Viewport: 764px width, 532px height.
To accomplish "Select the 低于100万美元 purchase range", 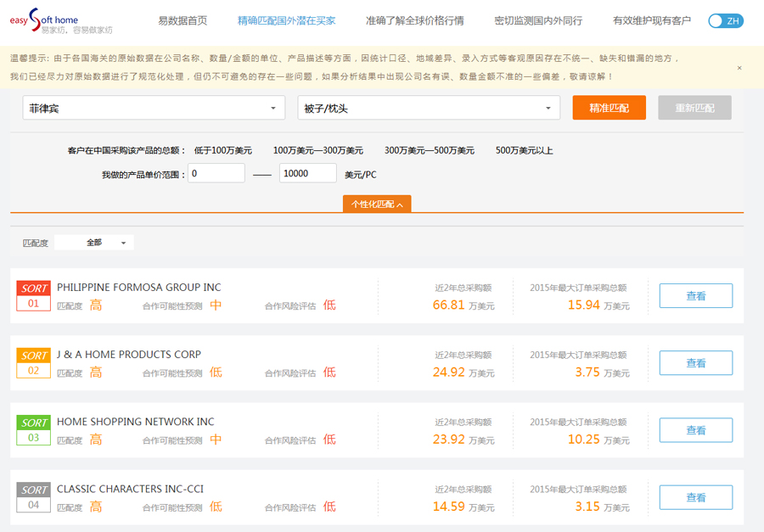I will point(223,150).
